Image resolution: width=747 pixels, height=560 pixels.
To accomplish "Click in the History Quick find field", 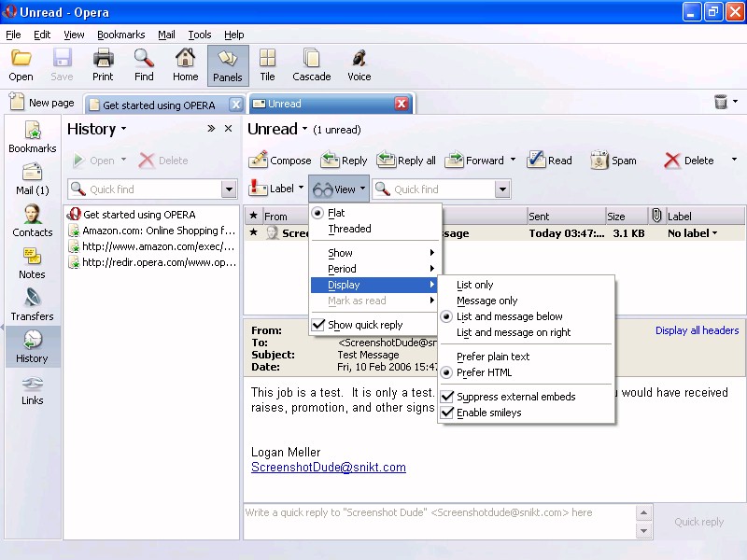I will pyautogui.click(x=146, y=189).
